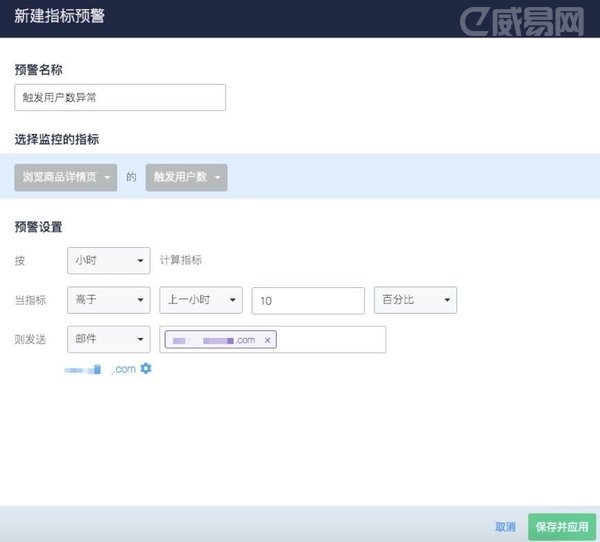The image size is (600, 542).
Task: Click the 计算指标 label text
Action: point(181,260)
